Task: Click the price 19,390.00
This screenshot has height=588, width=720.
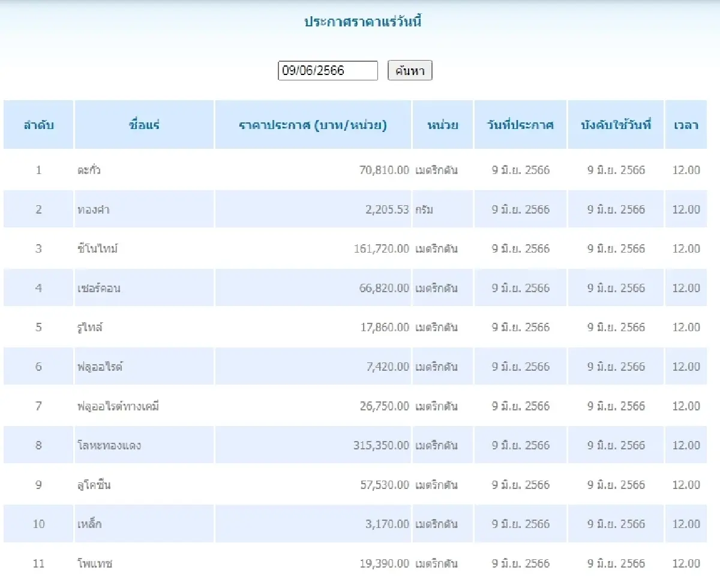Action: (384, 563)
